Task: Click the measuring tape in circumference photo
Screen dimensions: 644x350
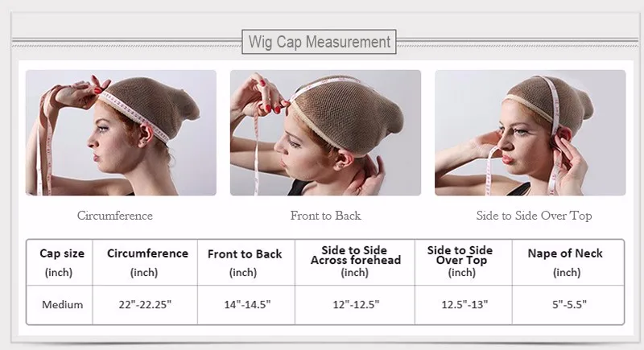Action: tap(134, 115)
